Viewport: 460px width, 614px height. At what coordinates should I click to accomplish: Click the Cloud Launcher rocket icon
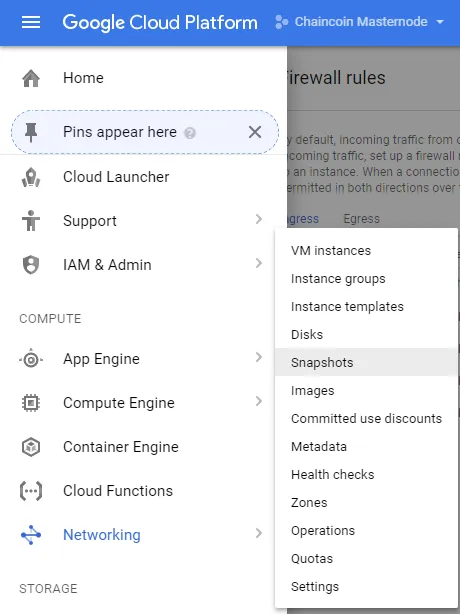pyautogui.click(x=31, y=177)
